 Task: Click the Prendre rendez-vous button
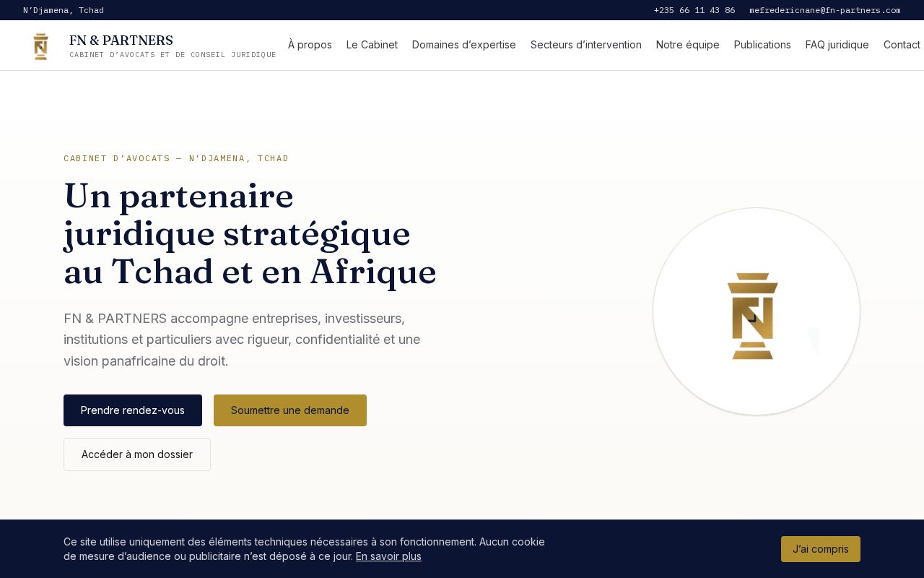point(133,410)
